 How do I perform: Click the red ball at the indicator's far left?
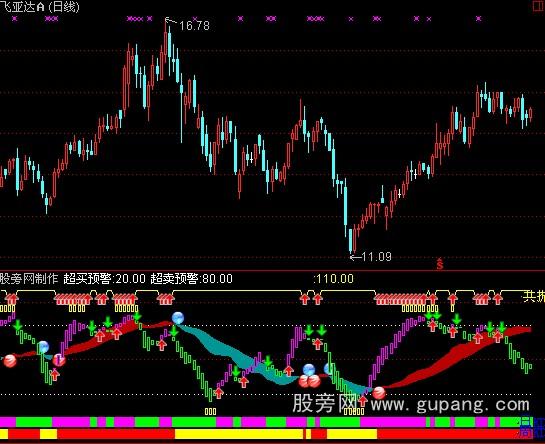pyautogui.click(x=10, y=361)
